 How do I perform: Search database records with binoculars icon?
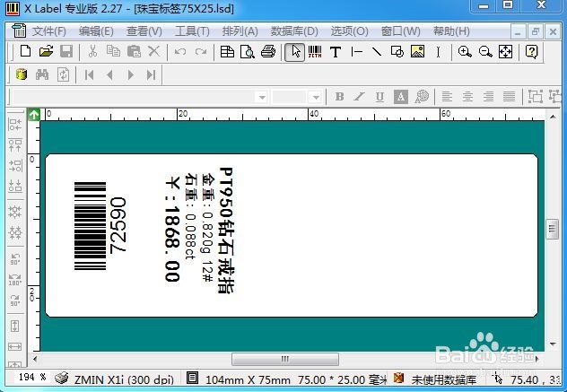tap(42, 74)
